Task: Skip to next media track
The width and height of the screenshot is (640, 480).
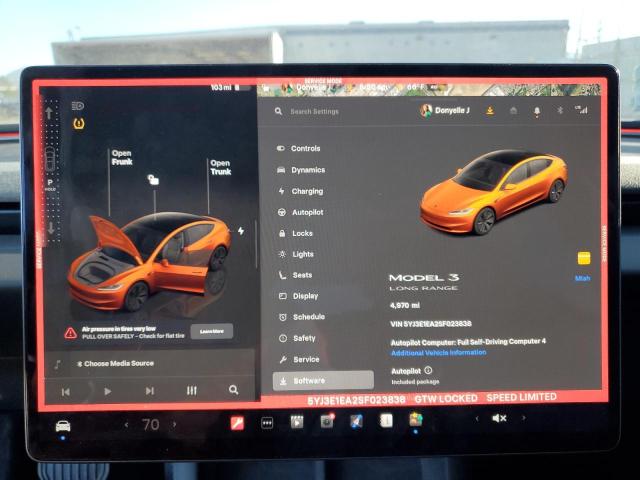Action: 150,391
